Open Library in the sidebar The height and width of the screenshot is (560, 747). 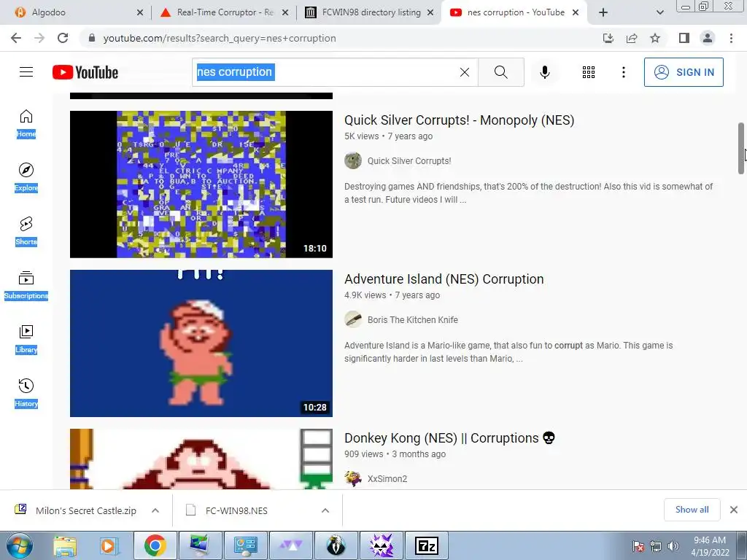(x=26, y=338)
